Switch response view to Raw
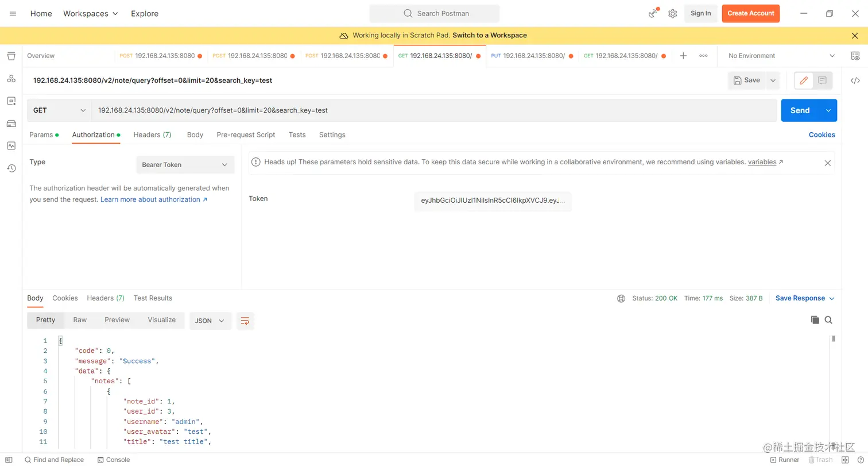868x466 pixels. coord(80,320)
